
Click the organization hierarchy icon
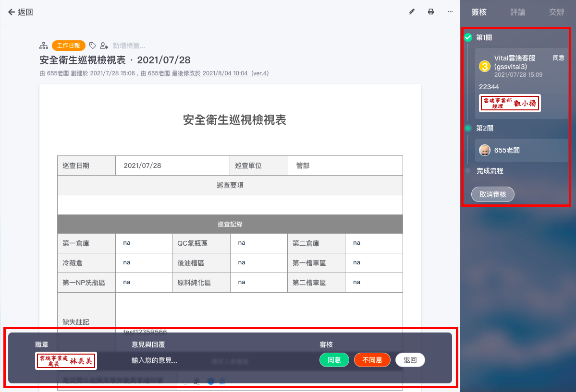[44, 46]
